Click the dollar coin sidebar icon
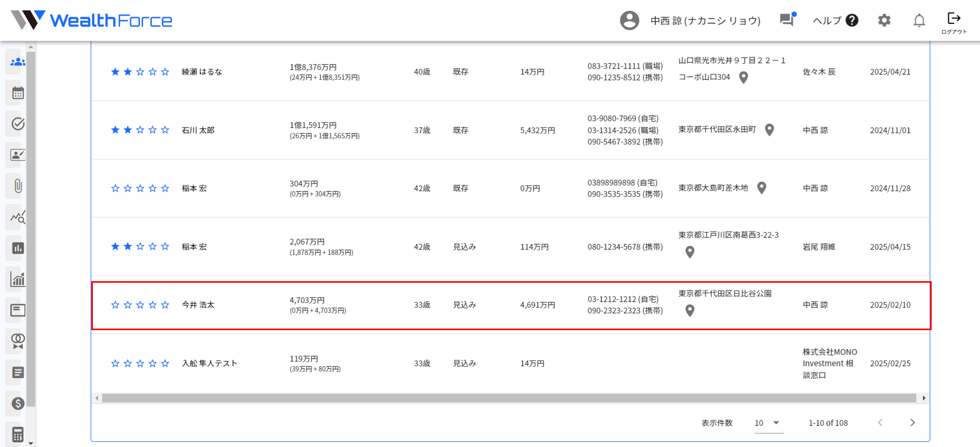This screenshot has width=980, height=447. pos(18,403)
